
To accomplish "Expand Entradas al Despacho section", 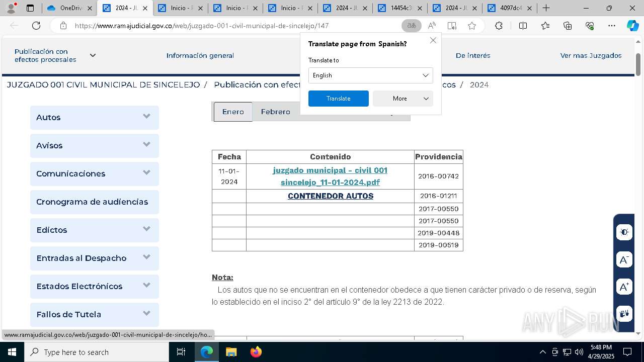I will 95,258.
